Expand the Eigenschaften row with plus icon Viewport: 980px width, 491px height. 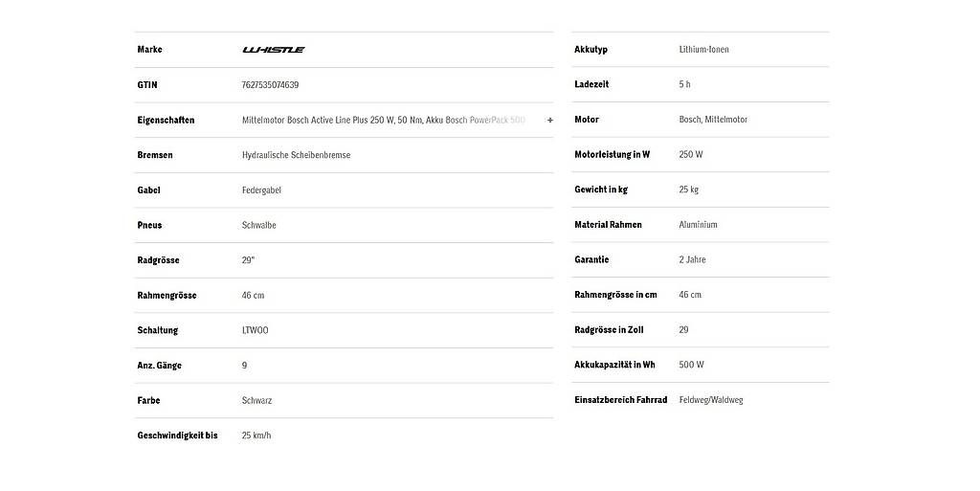549,120
